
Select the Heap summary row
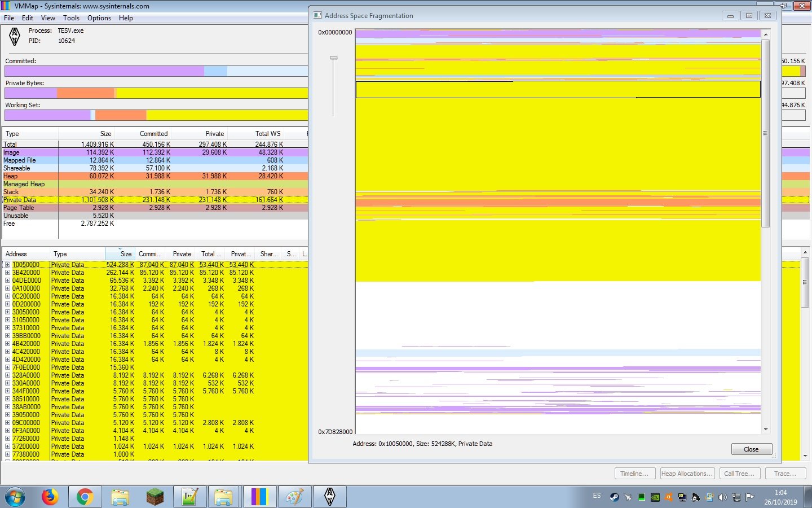[x=155, y=176]
